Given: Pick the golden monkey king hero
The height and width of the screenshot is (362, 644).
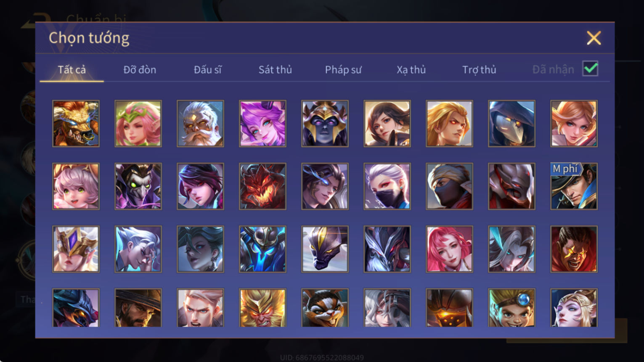Looking at the screenshot, I should pos(262,308).
